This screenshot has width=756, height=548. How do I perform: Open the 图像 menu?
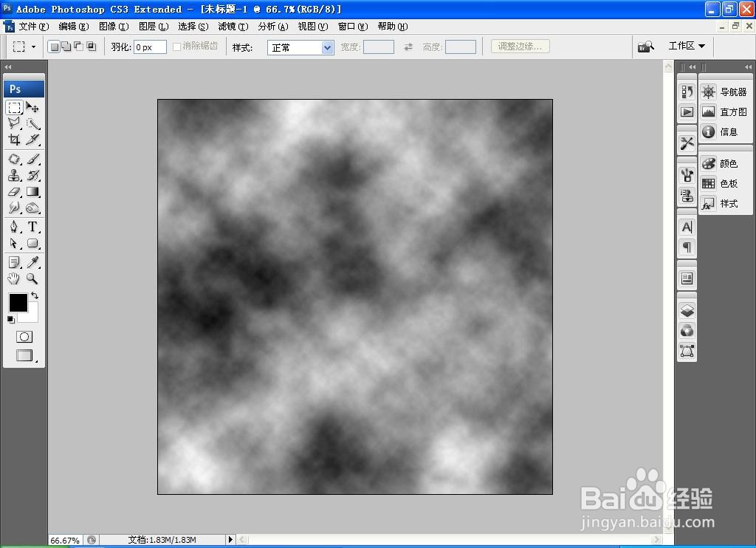(114, 27)
